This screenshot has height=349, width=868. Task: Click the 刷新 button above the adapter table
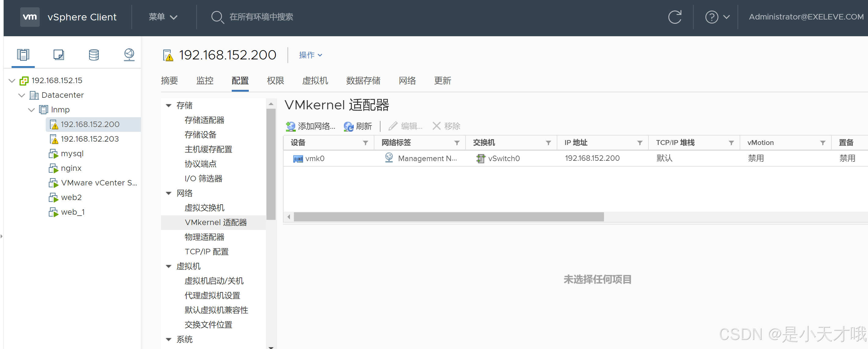[x=358, y=126]
